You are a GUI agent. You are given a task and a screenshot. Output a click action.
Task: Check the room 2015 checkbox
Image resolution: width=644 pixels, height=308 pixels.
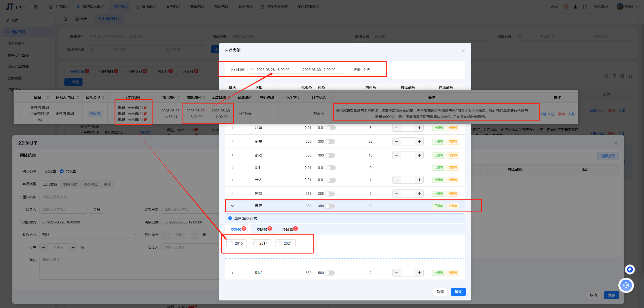[231, 243]
